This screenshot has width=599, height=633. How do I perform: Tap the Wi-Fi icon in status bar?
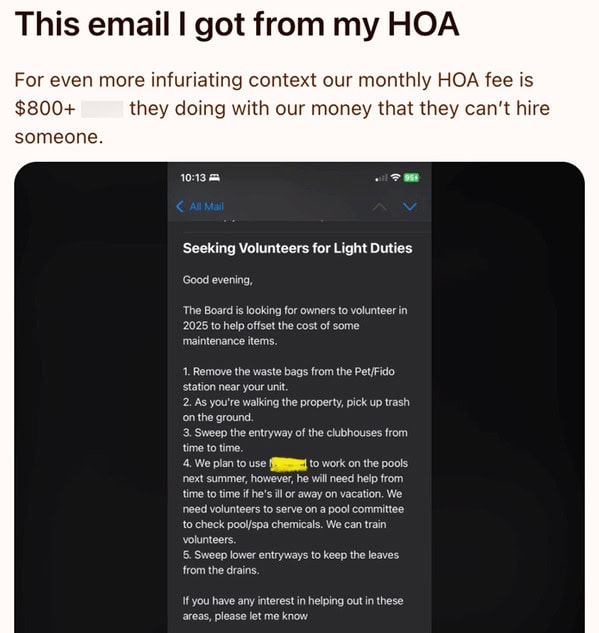396,177
